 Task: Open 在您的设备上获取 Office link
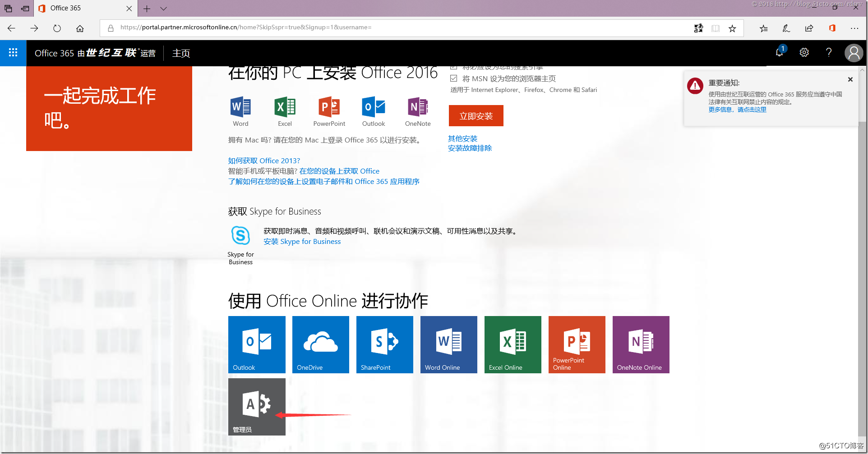click(x=339, y=171)
